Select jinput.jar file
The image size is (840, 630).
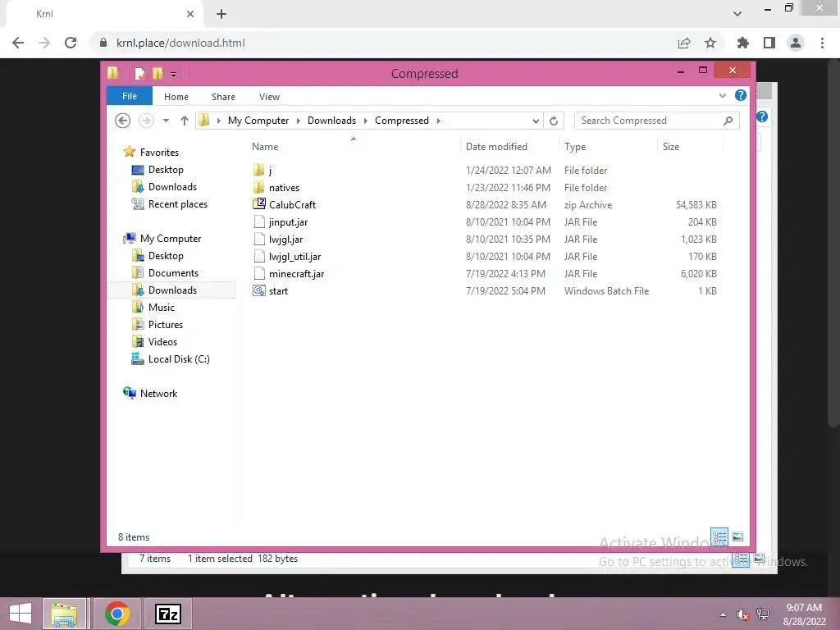point(288,221)
